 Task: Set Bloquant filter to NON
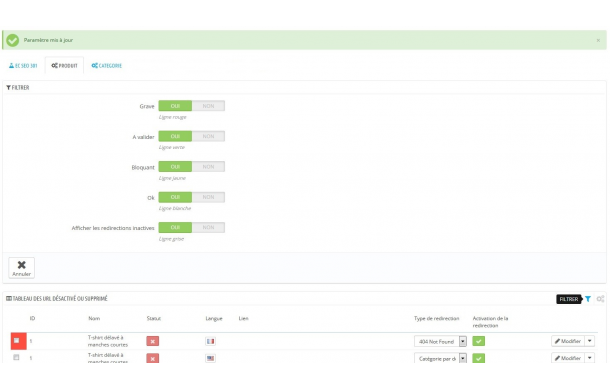tap(208, 167)
